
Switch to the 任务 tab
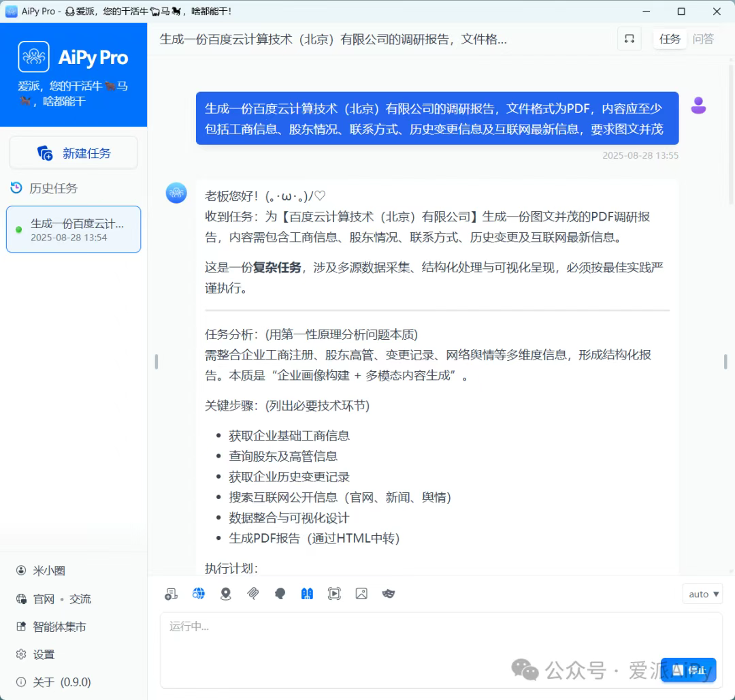[670, 39]
